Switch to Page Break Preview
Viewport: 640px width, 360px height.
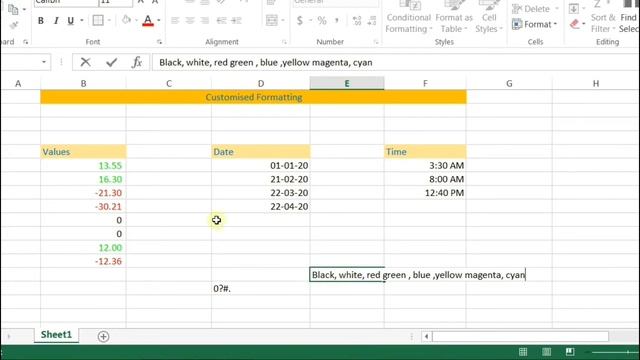(570, 352)
